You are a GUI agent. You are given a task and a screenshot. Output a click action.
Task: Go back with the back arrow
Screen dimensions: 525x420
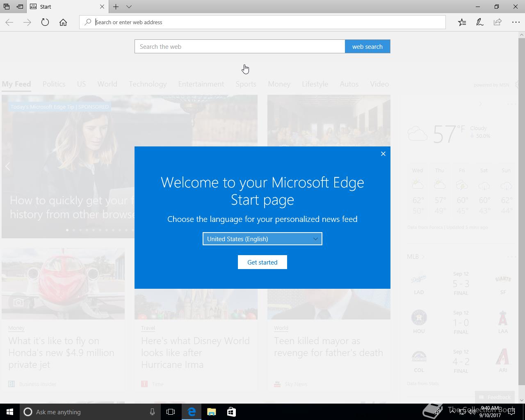[9, 22]
